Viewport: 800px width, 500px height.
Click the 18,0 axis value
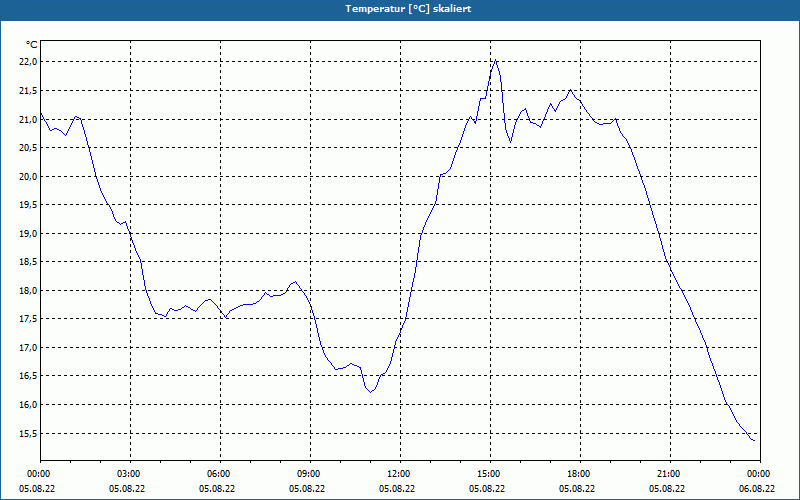pyautogui.click(x=29, y=291)
